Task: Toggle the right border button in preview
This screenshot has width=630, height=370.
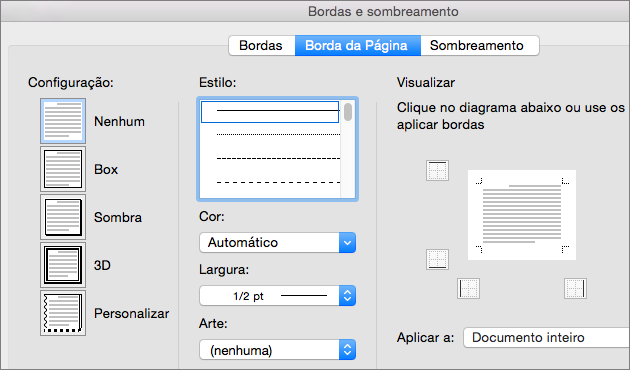Action: click(575, 288)
